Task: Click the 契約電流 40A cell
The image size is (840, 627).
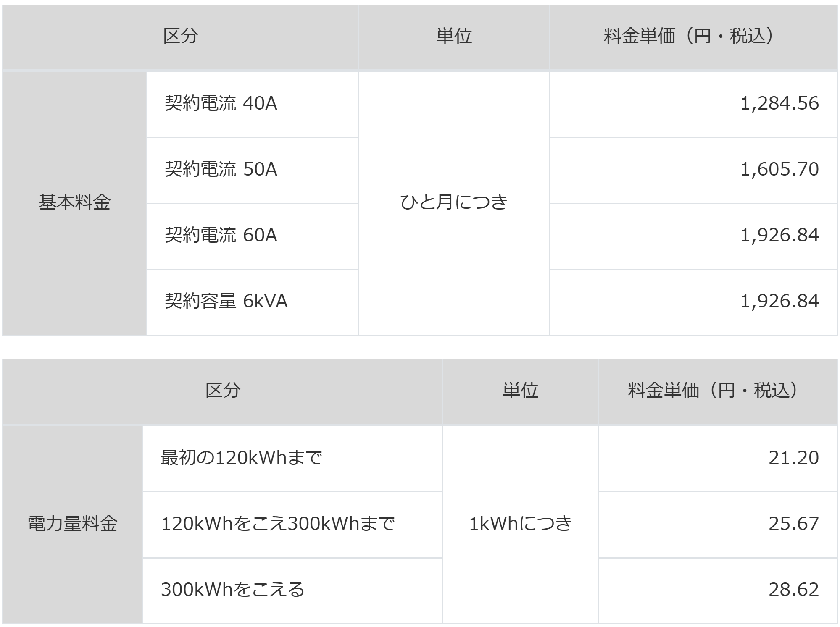Action: pos(252,104)
